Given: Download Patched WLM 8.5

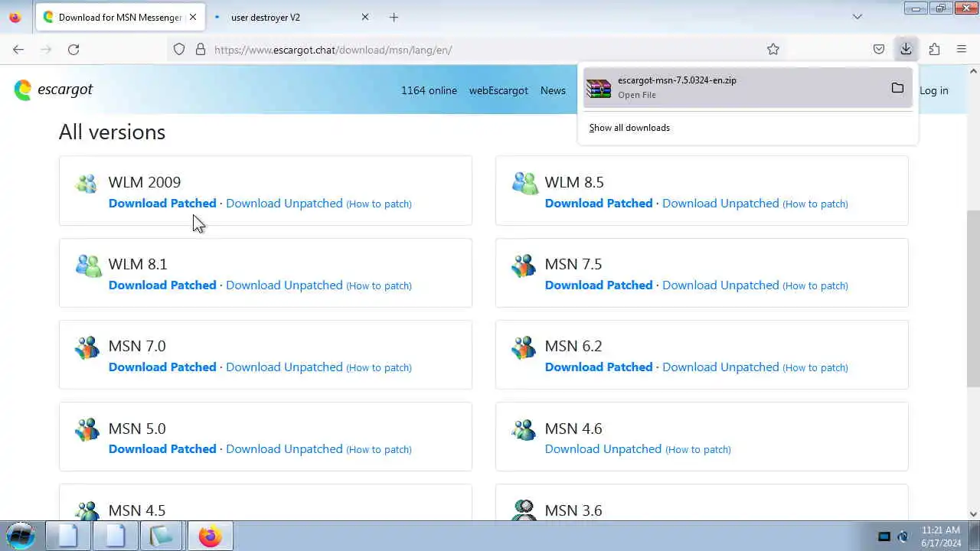Looking at the screenshot, I should 599,204.
